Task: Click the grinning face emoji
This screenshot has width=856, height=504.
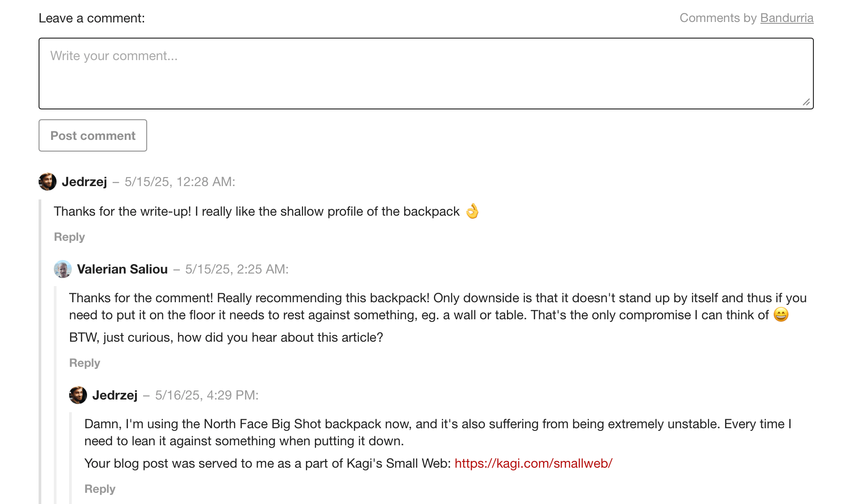Action: [x=781, y=315]
